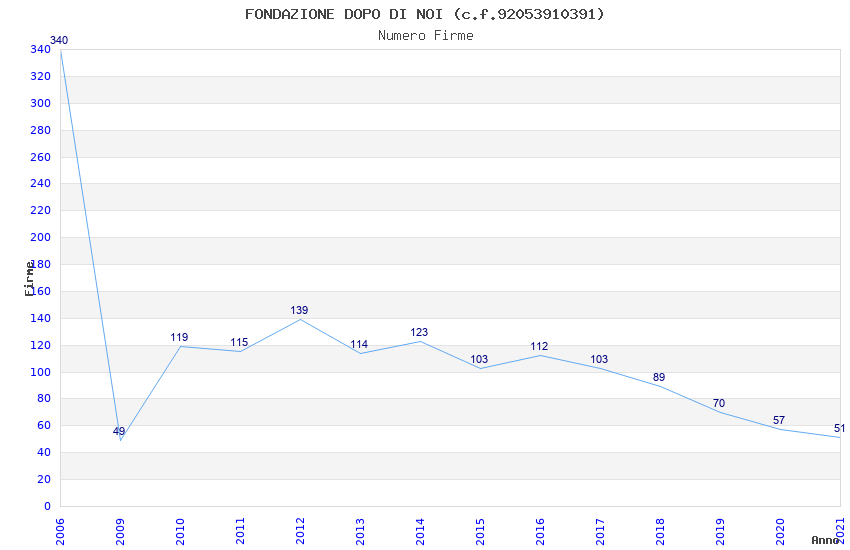The image size is (850, 550).
Task: Select the data label 103 above 2015
Action: 479,359
